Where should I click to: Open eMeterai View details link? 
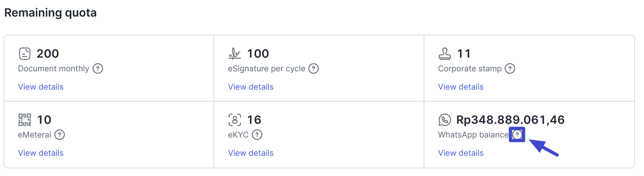pos(41,153)
